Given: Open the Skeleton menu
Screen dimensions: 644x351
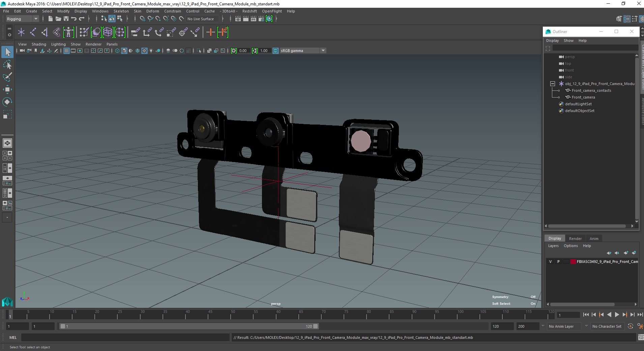Looking at the screenshot, I should pyautogui.click(x=121, y=11).
